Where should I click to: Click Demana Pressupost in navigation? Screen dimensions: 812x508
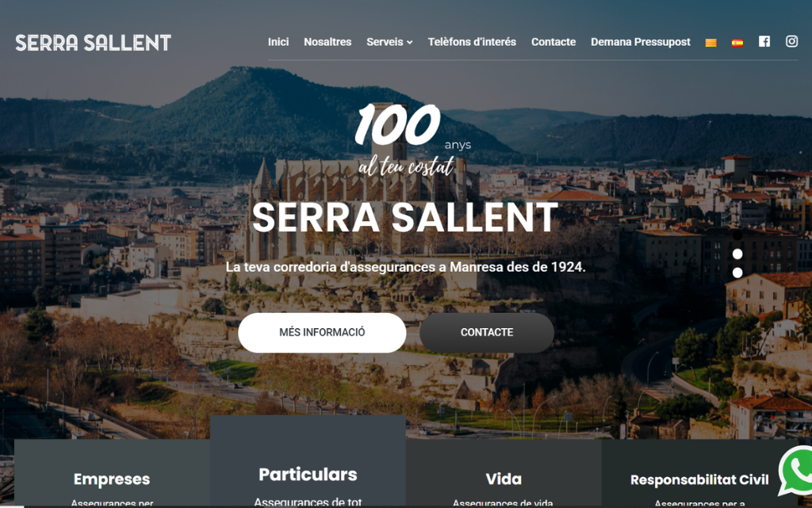point(641,42)
